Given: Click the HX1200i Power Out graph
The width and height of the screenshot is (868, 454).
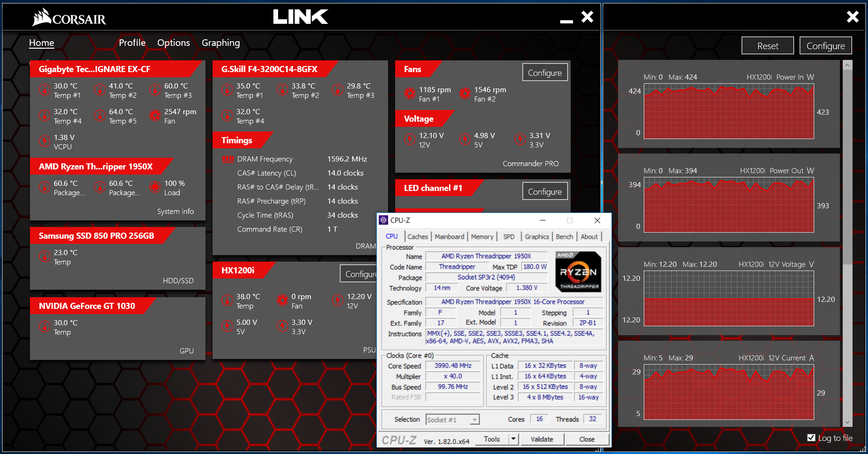Looking at the screenshot, I should click(729, 205).
